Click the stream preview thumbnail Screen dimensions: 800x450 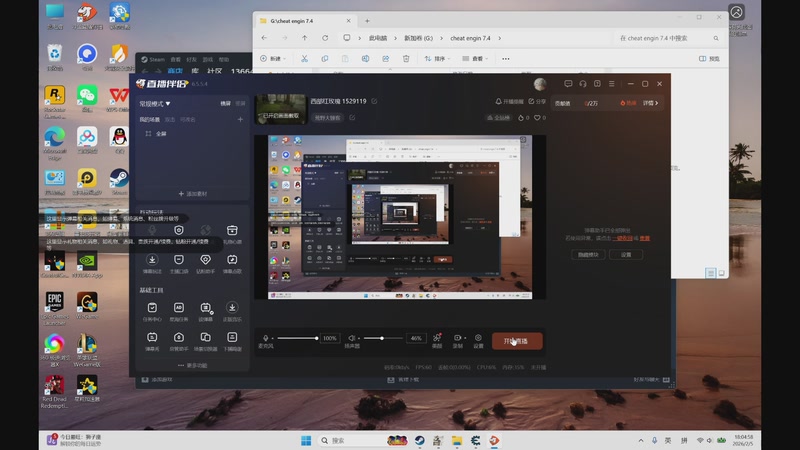point(281,109)
